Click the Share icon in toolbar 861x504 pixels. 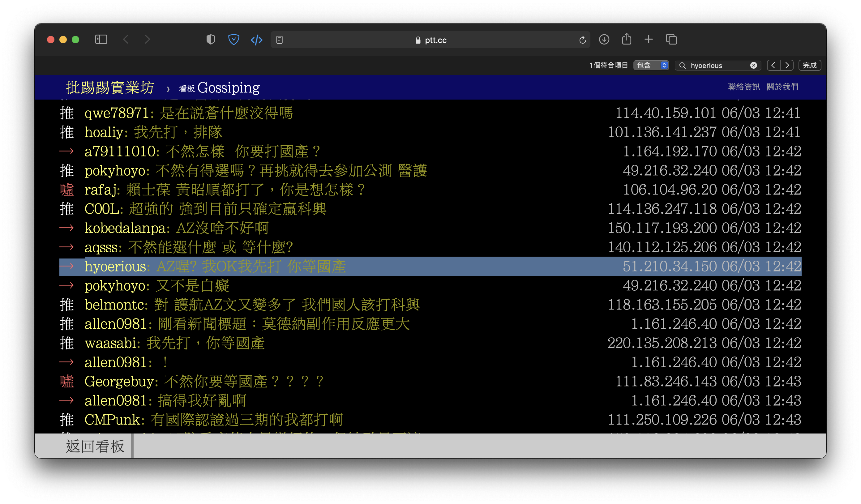626,39
